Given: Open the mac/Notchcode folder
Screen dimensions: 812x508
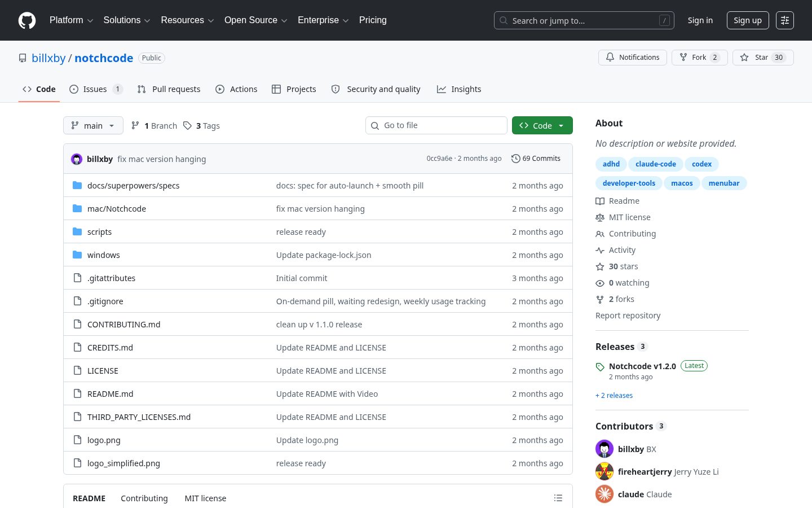Looking at the screenshot, I should [117, 209].
